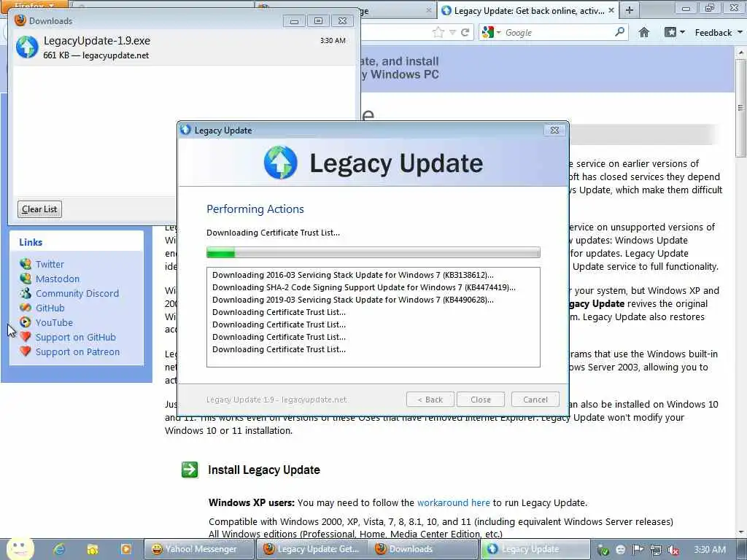The width and height of the screenshot is (747, 560).
Task: Click the Firefox icon in Downloads window title
Action: (x=20, y=20)
